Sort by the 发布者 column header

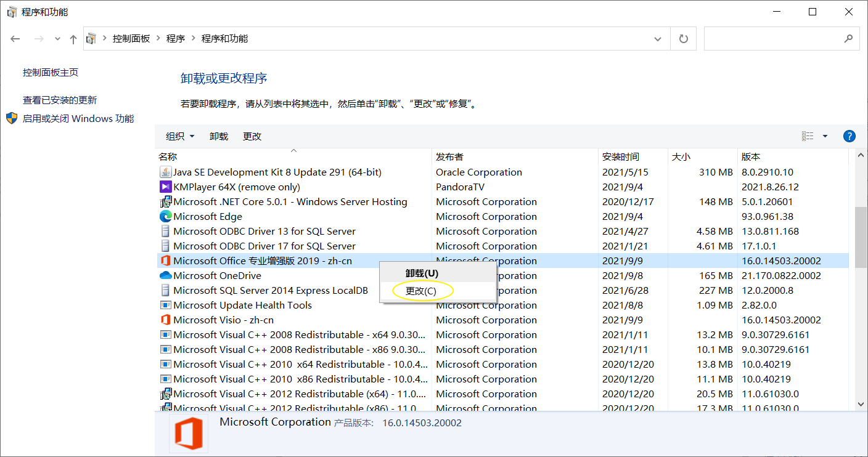[515, 157]
